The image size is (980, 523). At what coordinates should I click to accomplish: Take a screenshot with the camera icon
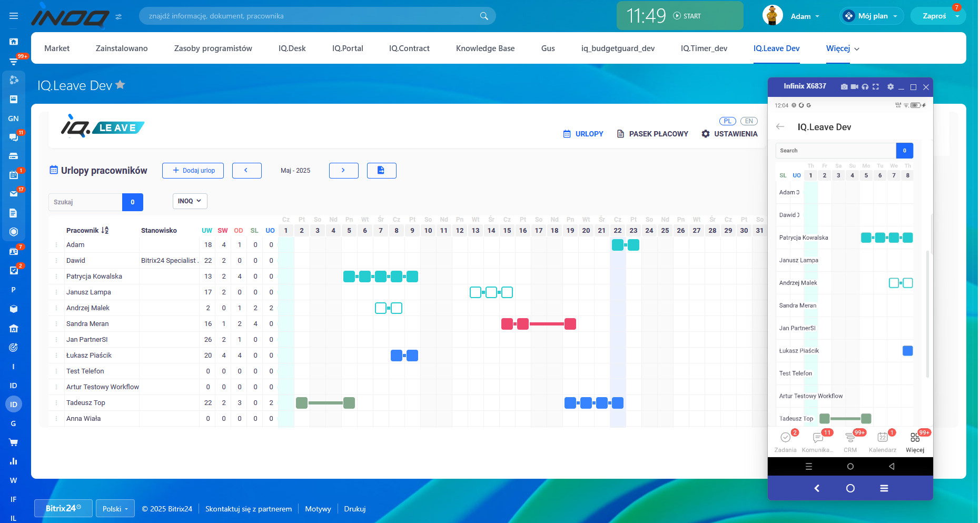point(844,87)
